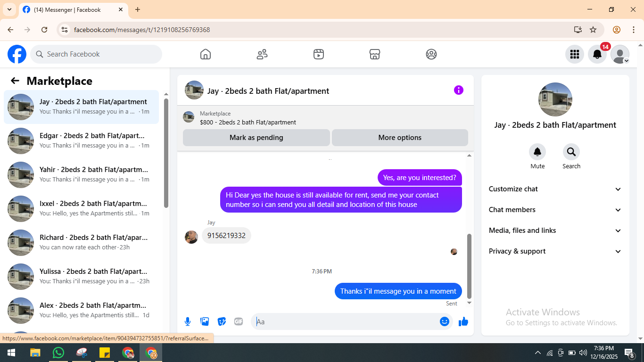
Task: Send a thumbs-up like
Action: click(x=463, y=321)
